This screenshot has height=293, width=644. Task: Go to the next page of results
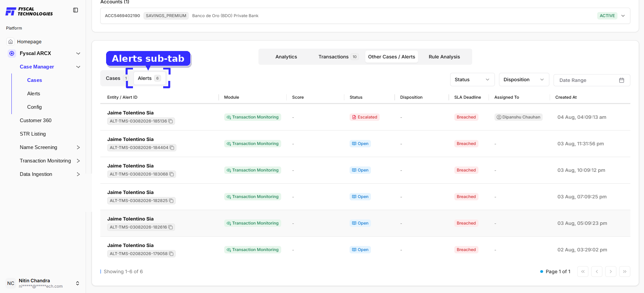pos(611,272)
